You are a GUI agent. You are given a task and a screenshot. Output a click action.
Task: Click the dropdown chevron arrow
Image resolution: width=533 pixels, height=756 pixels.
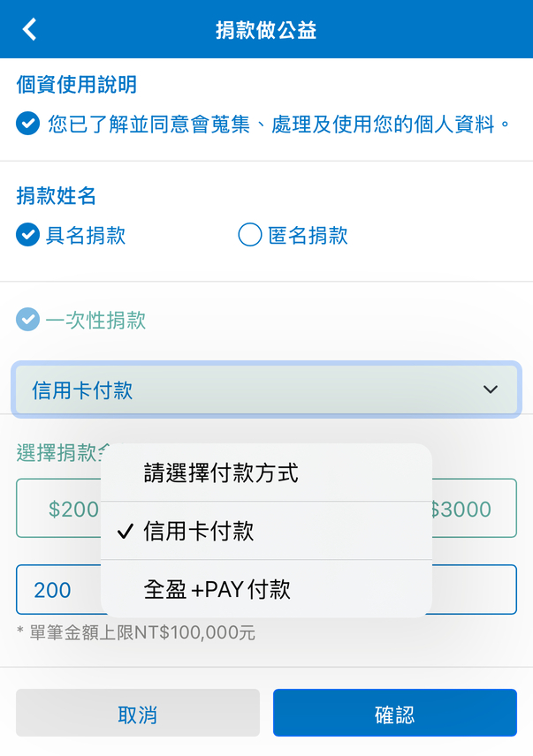(491, 389)
